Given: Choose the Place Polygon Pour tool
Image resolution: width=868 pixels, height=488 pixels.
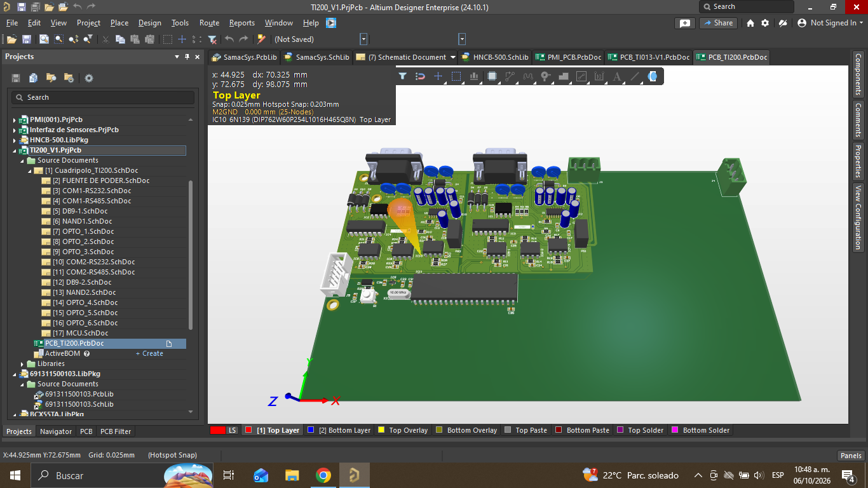Looking at the screenshot, I should click(x=563, y=76).
